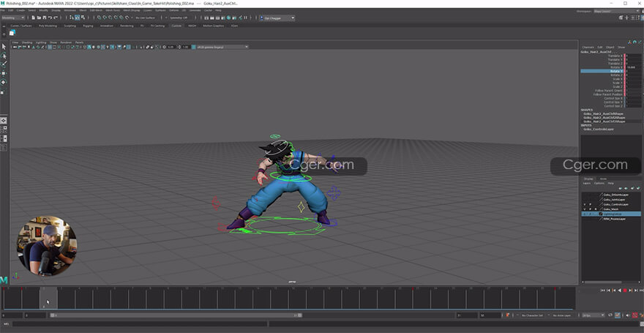The height and width of the screenshot is (333, 644).
Task: Choose the Paint Selection tool
Action: (x=4, y=64)
